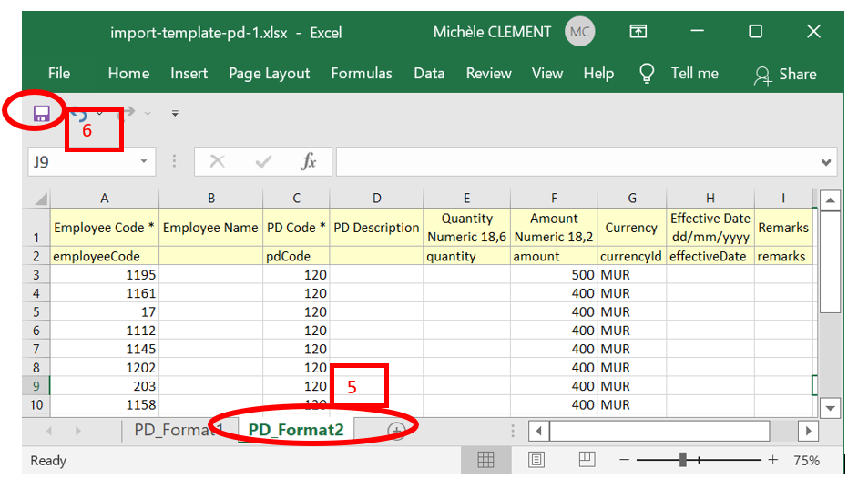Select cell containing employee code 1195
The width and height of the screenshot is (868, 489).
pyautogui.click(x=105, y=275)
